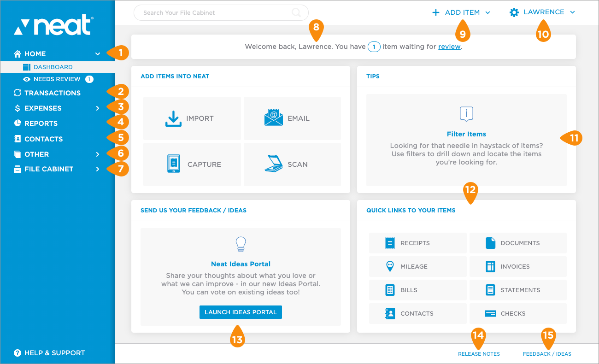This screenshot has height=364, width=599.
Task: Open the Dashboard menu item
Action: click(x=58, y=67)
